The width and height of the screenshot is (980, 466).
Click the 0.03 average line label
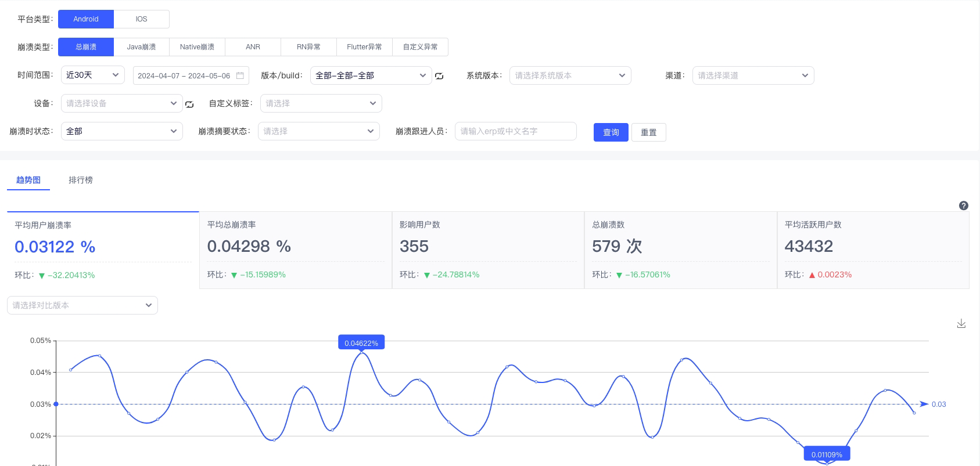(939, 404)
